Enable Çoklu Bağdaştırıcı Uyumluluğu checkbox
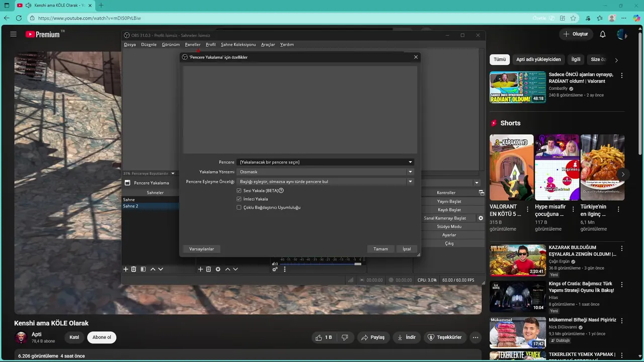The image size is (644, 362). click(239, 207)
